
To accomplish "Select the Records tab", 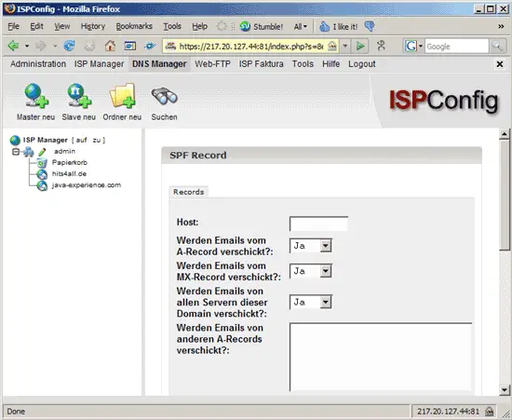I will (x=189, y=192).
